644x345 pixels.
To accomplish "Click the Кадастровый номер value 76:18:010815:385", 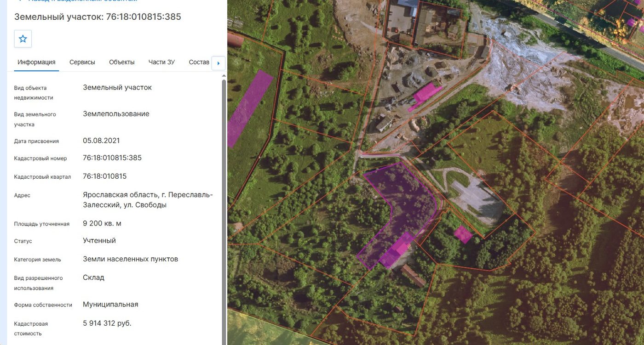I will 112,158.
